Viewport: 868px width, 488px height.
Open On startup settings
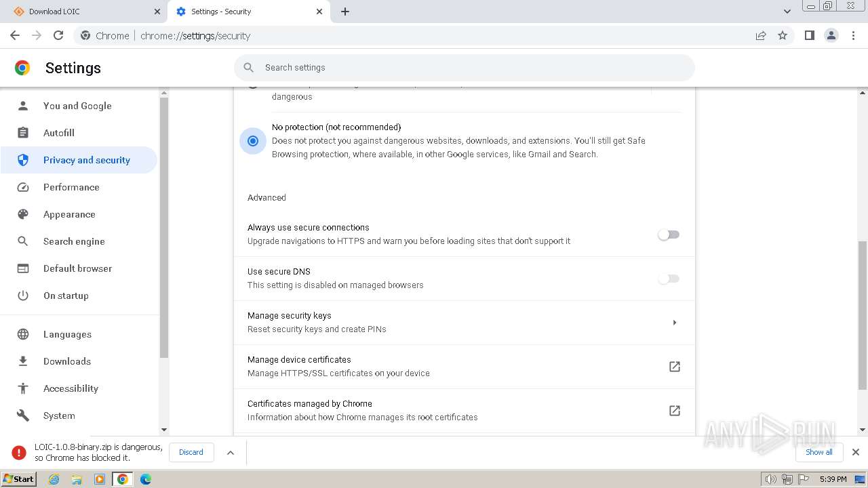pyautogui.click(x=79, y=296)
